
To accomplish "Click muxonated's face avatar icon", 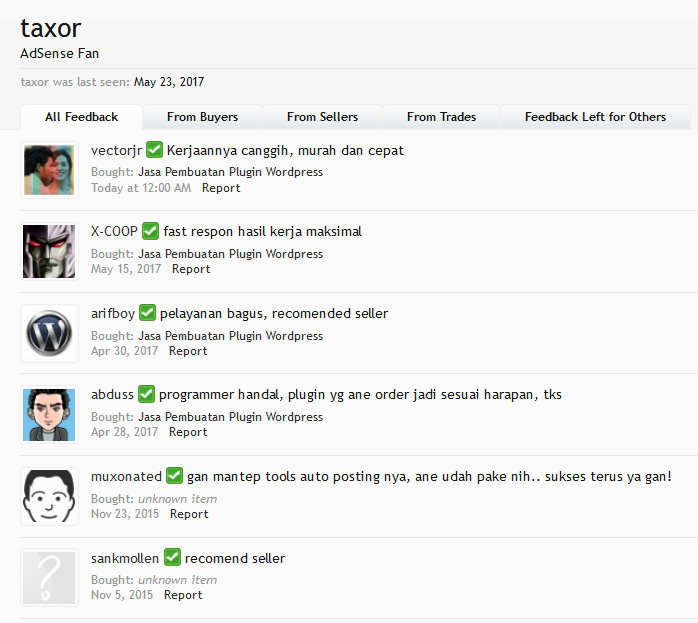I will click(49, 496).
